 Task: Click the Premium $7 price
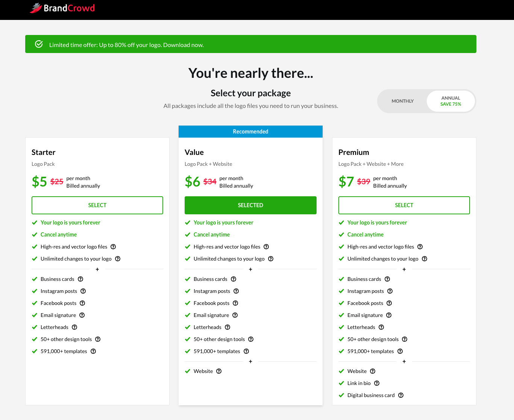[346, 182]
